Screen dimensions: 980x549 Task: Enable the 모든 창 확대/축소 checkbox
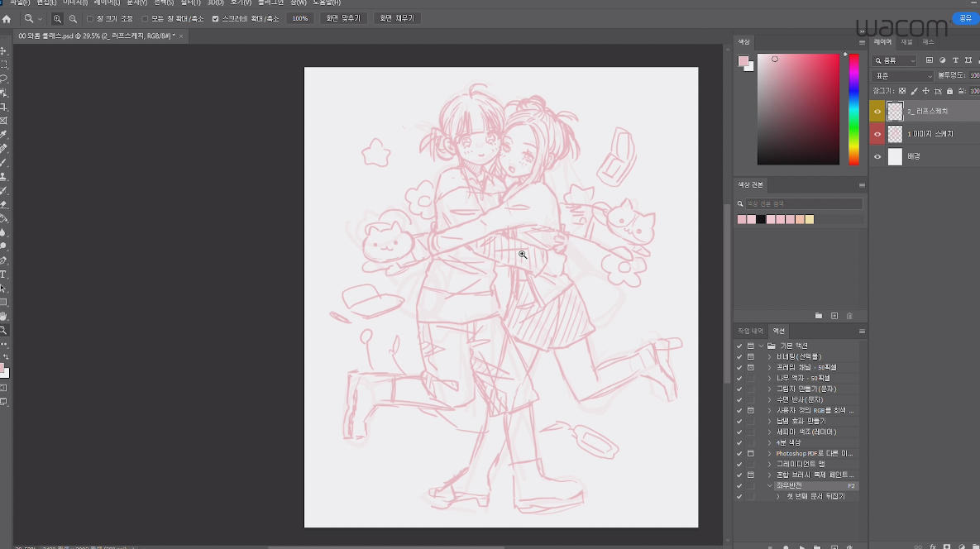click(145, 19)
